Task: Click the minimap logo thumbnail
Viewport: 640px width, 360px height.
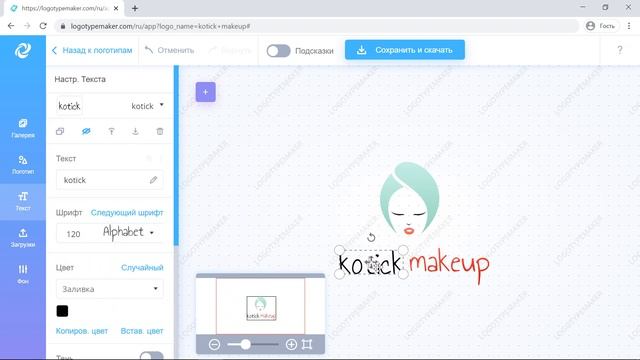Action: click(x=261, y=308)
